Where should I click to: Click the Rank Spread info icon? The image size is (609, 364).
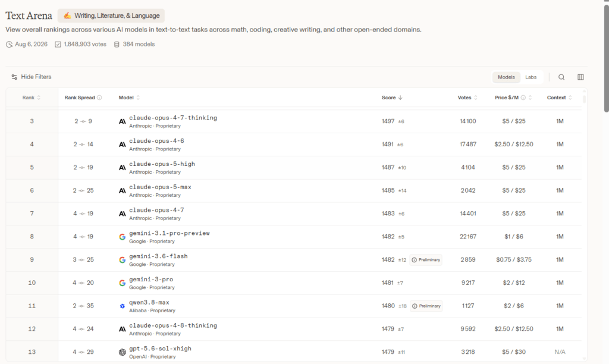click(x=99, y=98)
